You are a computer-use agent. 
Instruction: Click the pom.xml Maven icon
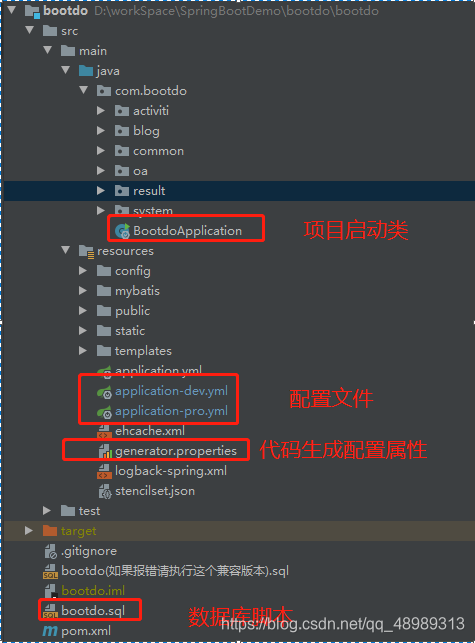click(50, 631)
